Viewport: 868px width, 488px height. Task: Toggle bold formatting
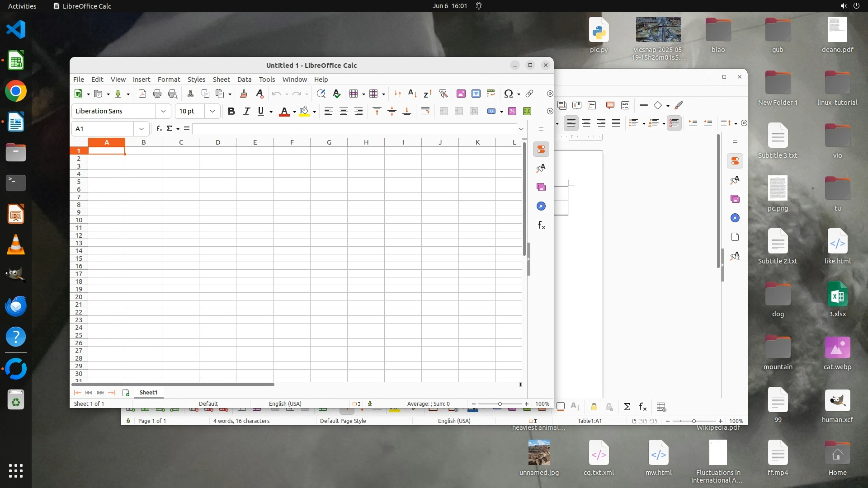click(x=231, y=111)
